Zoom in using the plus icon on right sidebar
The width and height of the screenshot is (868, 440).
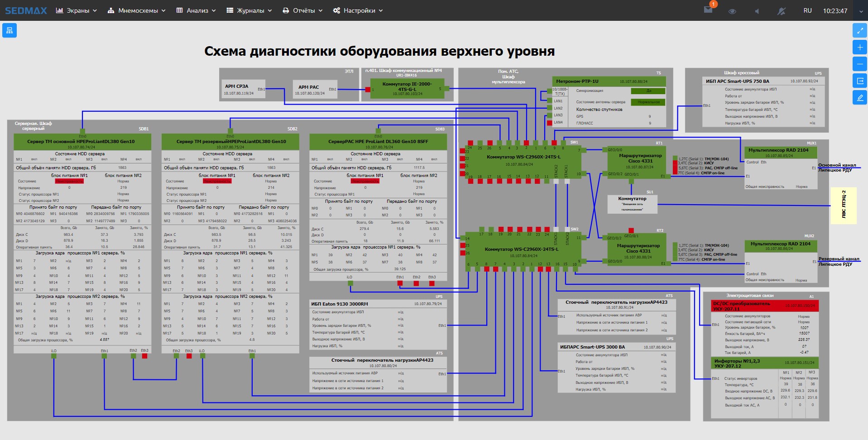click(860, 47)
